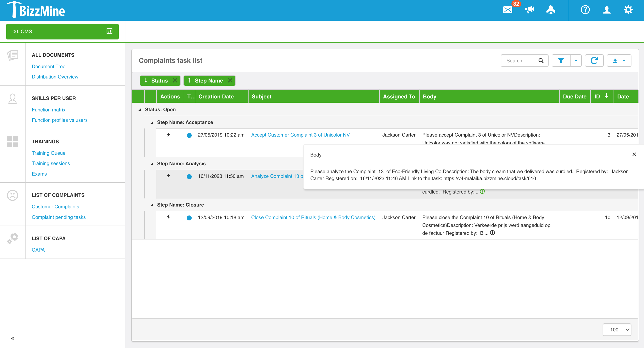
Task: Click the filter icon in the toolbar
Action: pos(561,60)
